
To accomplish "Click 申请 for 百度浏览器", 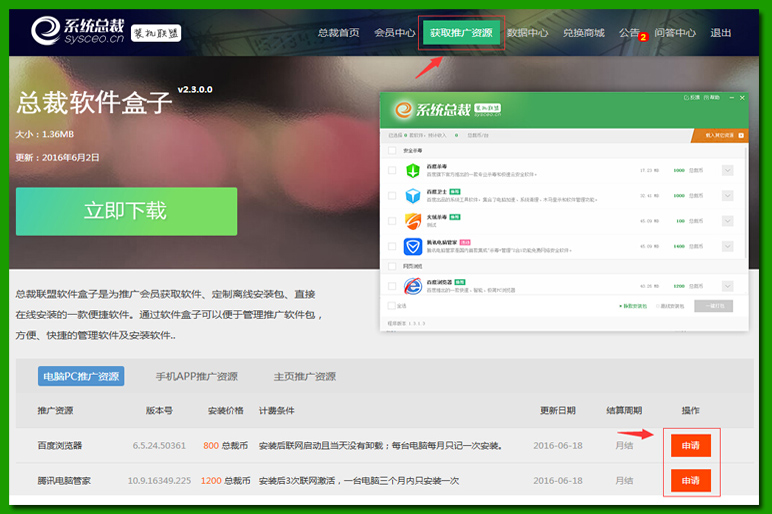I will [691, 446].
